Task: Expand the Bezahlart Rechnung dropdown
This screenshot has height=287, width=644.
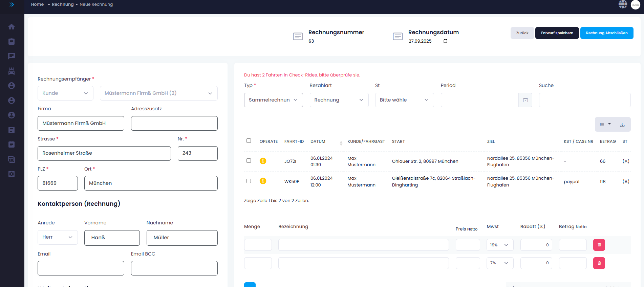Action: [x=339, y=100]
